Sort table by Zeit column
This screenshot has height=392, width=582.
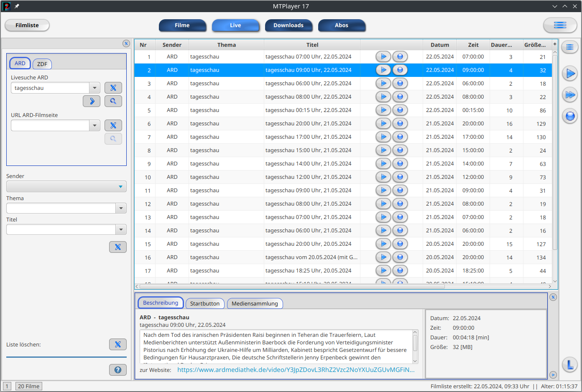point(473,45)
